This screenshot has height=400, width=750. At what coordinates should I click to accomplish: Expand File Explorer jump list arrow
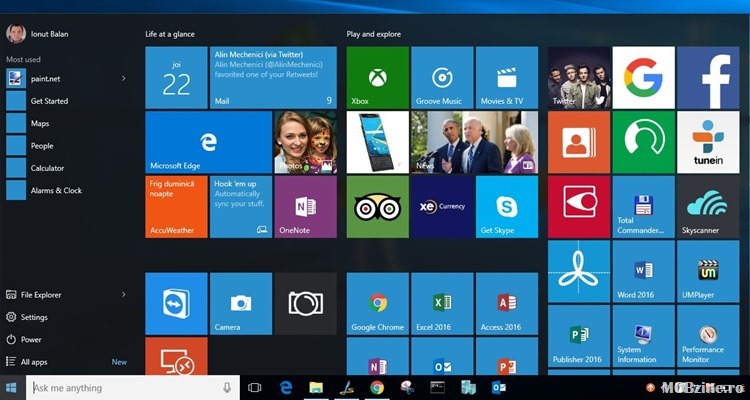(x=124, y=295)
